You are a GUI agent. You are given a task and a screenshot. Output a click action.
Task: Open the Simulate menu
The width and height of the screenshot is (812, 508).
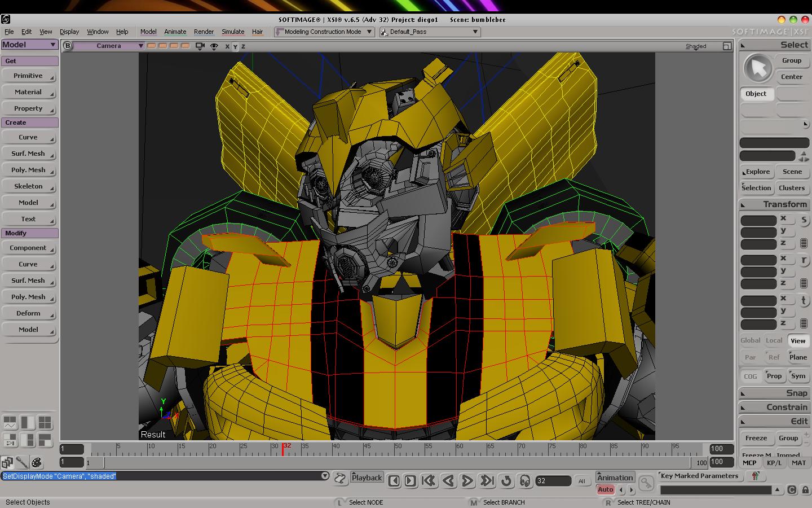tap(233, 32)
